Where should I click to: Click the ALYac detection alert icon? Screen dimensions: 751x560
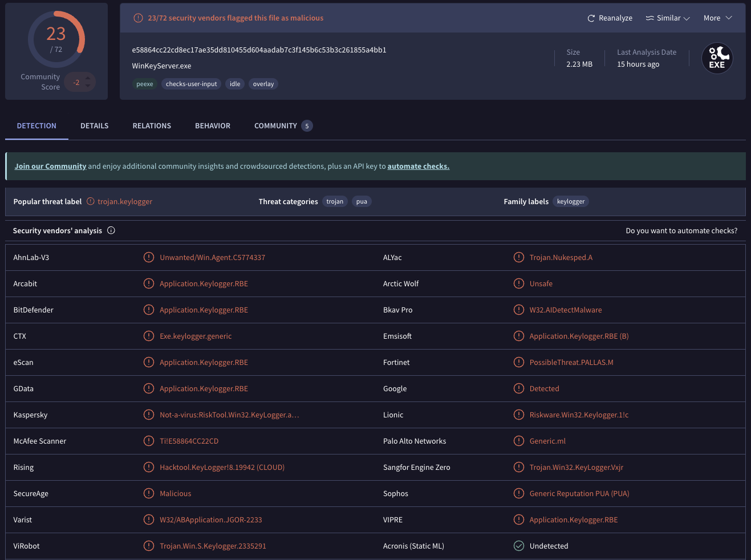pyautogui.click(x=519, y=257)
